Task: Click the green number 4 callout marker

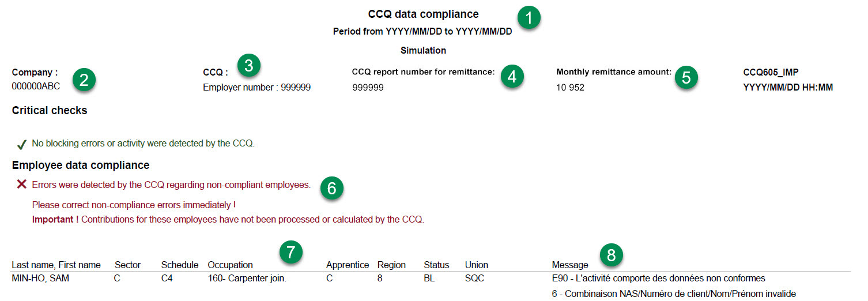Action: pyautogui.click(x=512, y=76)
